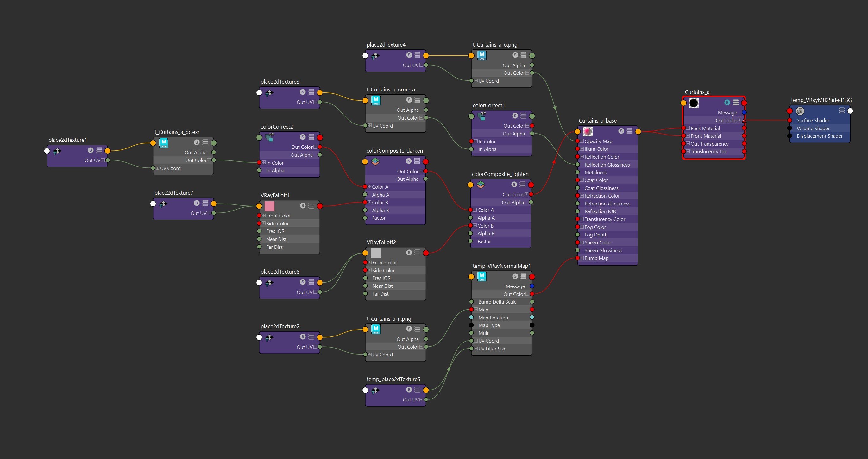This screenshot has height=459, width=868.
Task: Click the Maya file icon on t_Curtains_a_bc.exr
Action: (163, 143)
